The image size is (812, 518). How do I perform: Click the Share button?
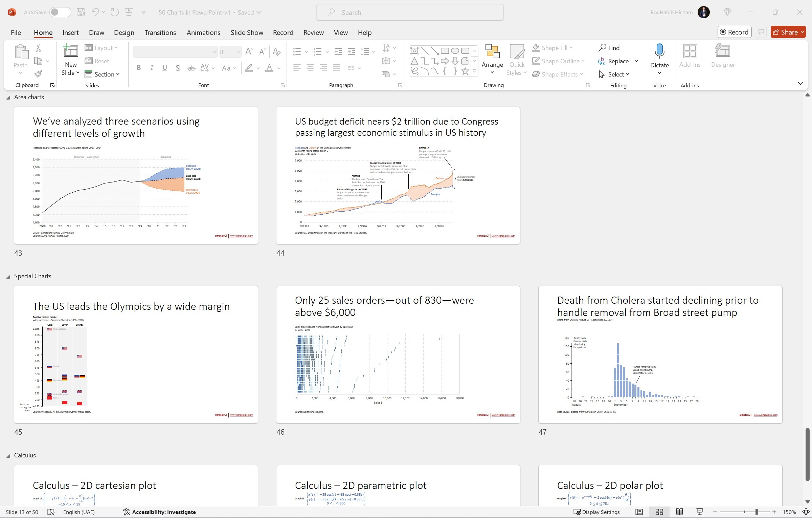(788, 32)
